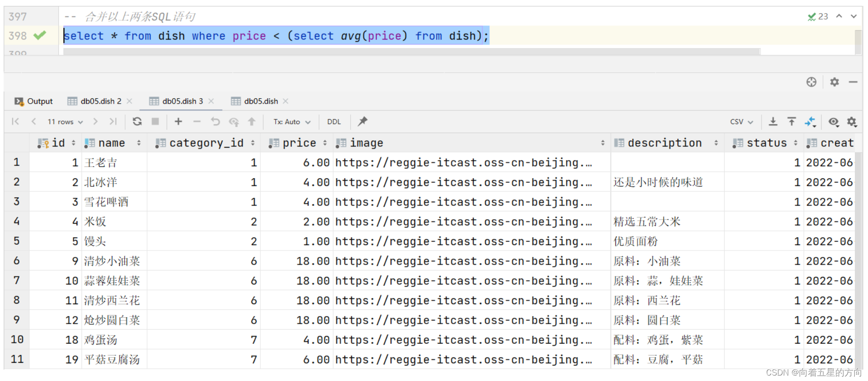Click the horizontal scrollbar in editor
868x381 pixels.
pos(411,51)
